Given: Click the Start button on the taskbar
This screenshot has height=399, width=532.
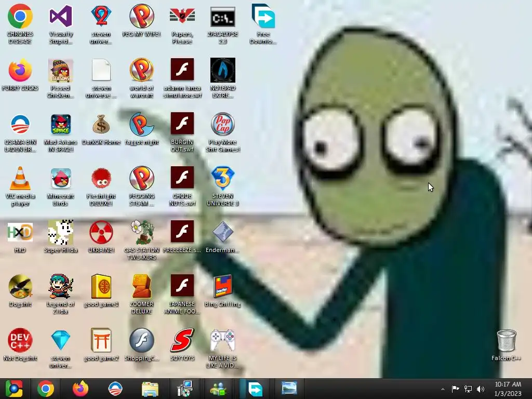Looking at the screenshot, I should 14,389.
